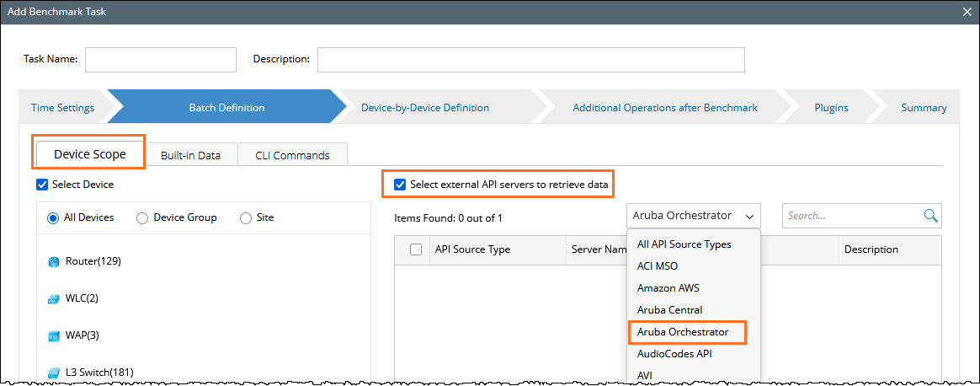The image size is (980, 386).
Task: Uncheck the Select Device checkbox
Action: 43,185
